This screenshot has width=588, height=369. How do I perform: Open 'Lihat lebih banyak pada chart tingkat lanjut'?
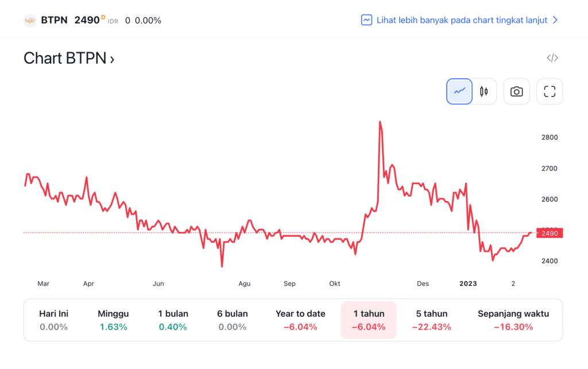click(462, 20)
